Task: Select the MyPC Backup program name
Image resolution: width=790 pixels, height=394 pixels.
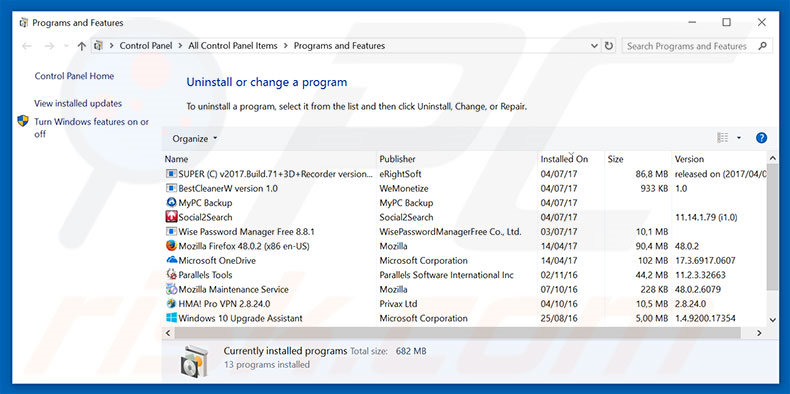Action: coord(205,203)
